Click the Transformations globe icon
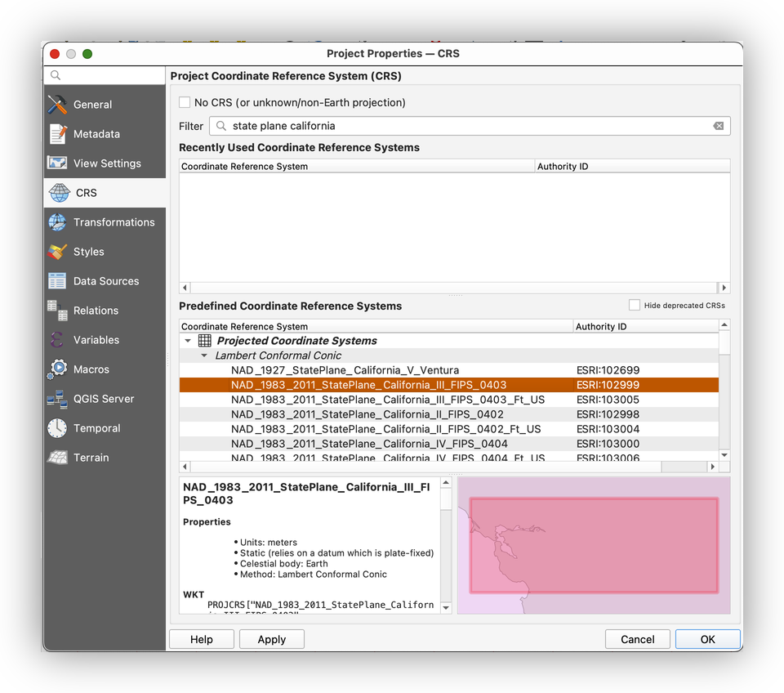Image resolution: width=784 pixels, height=693 pixels. coord(57,222)
